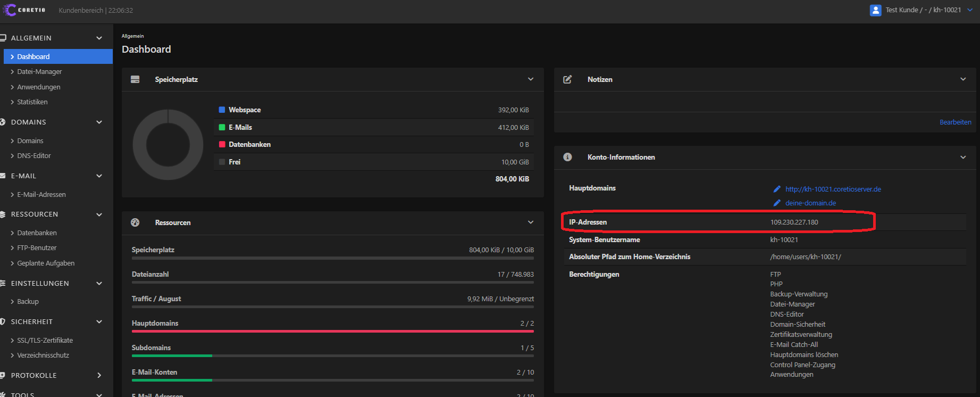
Task: Click the red Datenbanken color swatch
Action: pos(222,144)
